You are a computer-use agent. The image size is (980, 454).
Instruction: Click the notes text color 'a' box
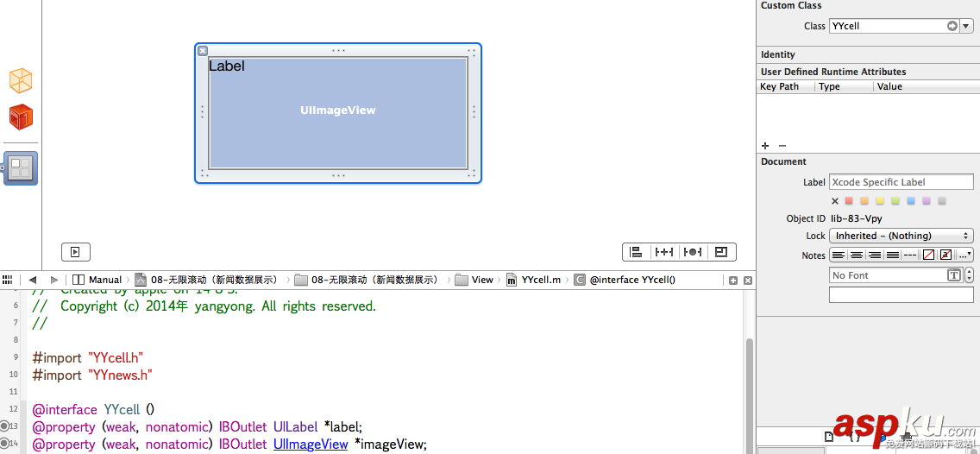coord(945,255)
